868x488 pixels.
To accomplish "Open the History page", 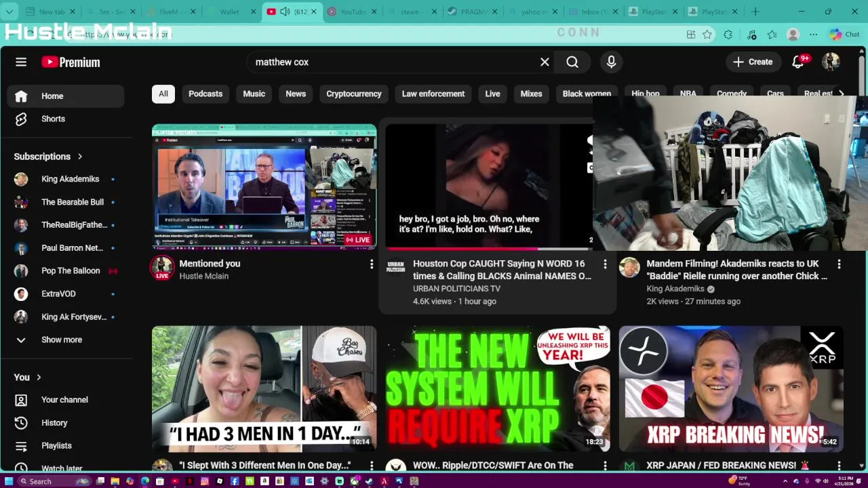I will click(x=66, y=422).
